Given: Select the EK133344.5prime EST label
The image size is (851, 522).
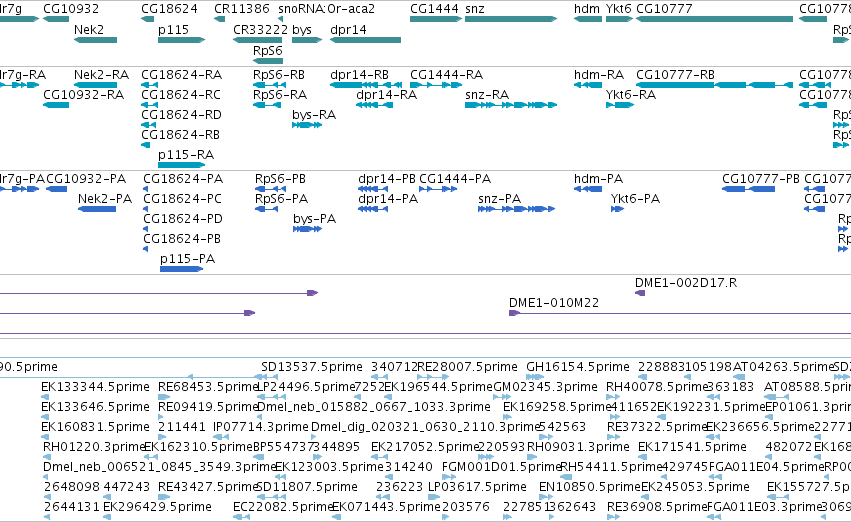Looking at the screenshot, I should pyautogui.click(x=95, y=387).
